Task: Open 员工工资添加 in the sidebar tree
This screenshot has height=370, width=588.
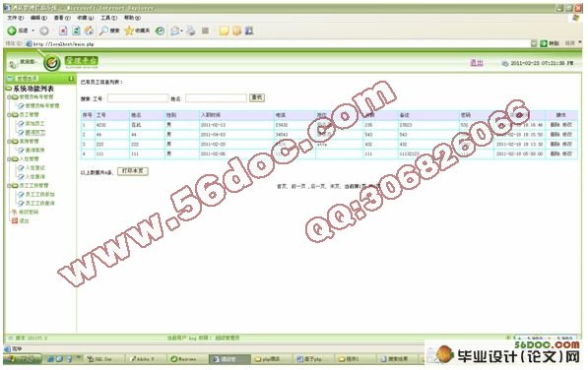Action: (39, 195)
